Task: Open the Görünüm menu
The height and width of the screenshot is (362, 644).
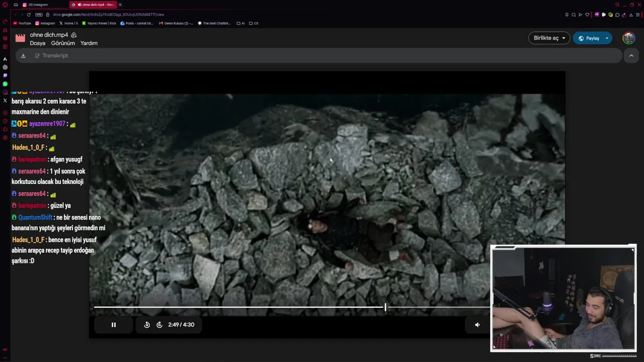Action: (x=63, y=43)
